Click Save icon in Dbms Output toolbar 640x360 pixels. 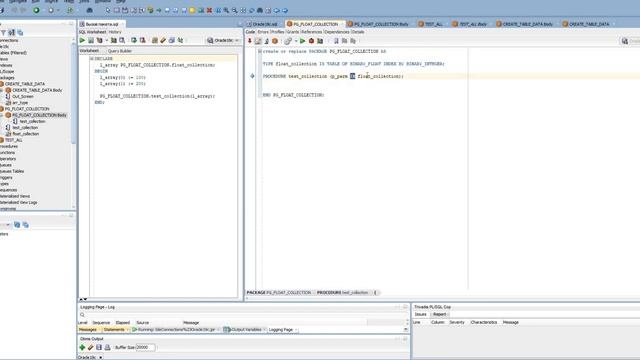coord(99,347)
